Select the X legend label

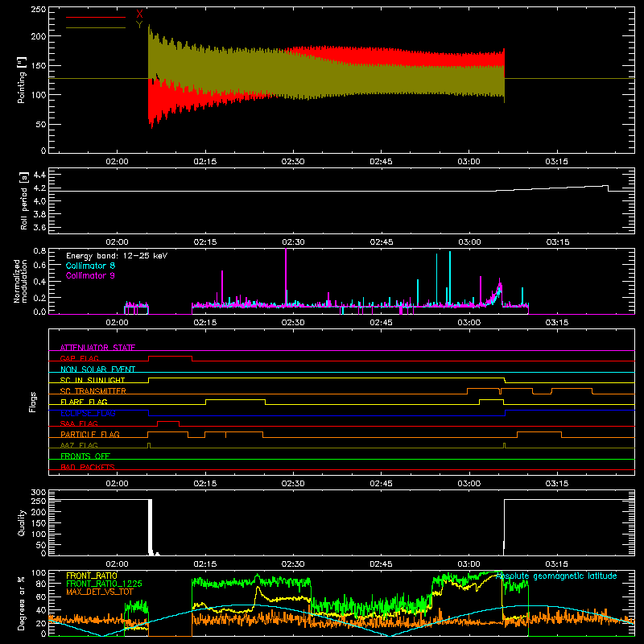pos(139,14)
